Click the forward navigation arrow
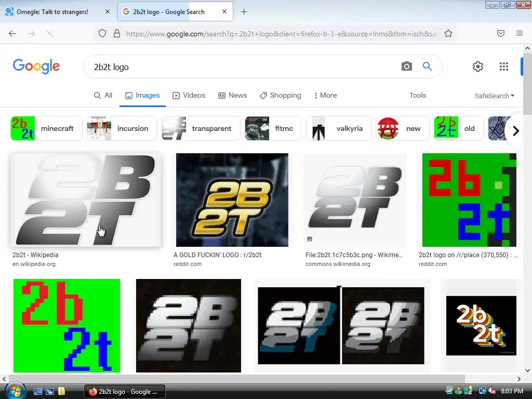Image resolution: width=532 pixels, height=399 pixels. pos(31,33)
